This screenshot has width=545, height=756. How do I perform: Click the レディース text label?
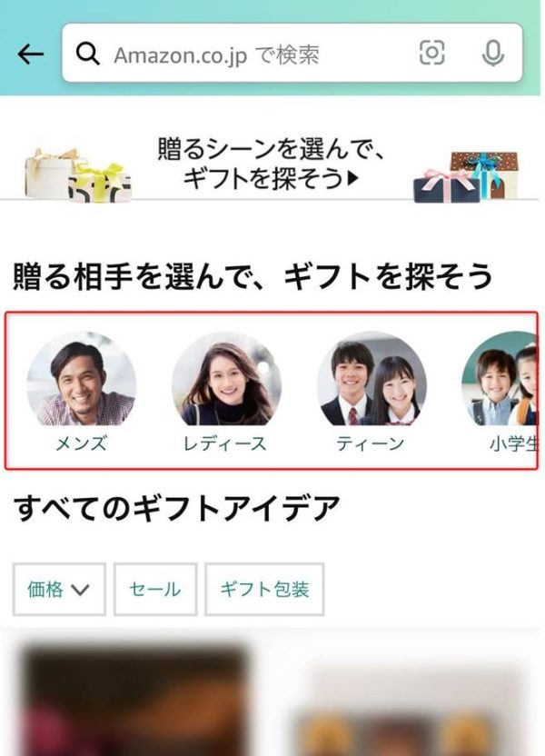[225, 443]
